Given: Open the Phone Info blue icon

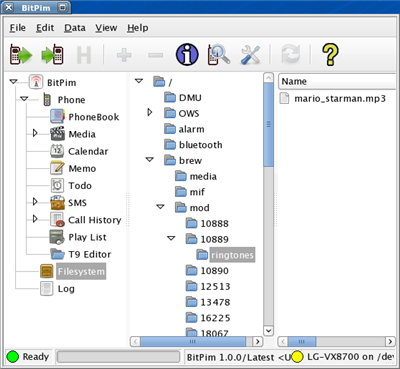Looking at the screenshot, I should tap(187, 54).
